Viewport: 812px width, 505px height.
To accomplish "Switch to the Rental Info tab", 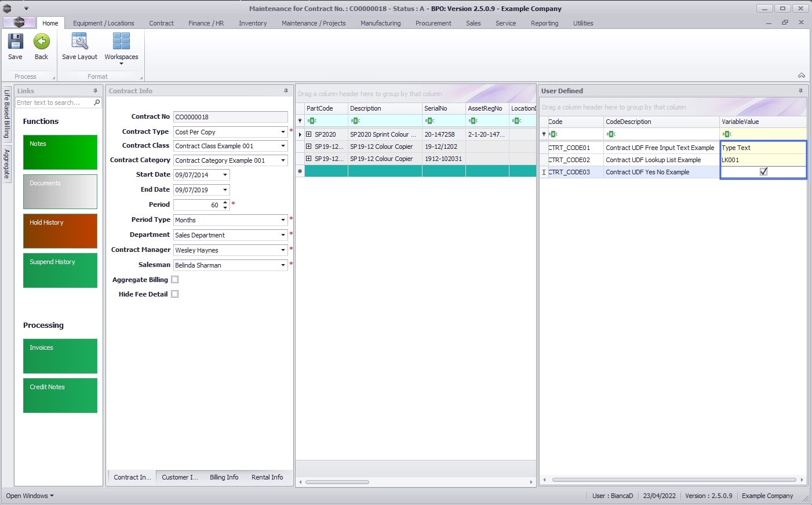I will click(267, 477).
